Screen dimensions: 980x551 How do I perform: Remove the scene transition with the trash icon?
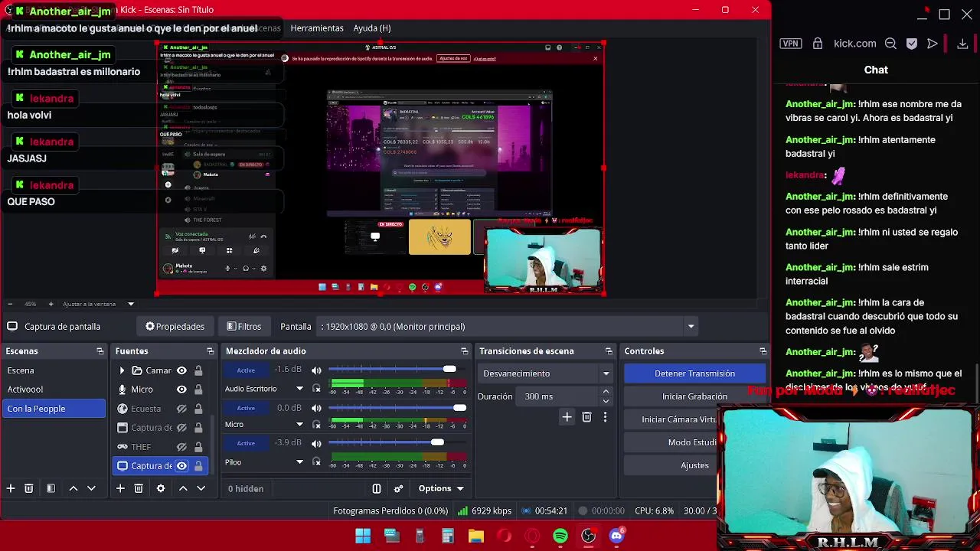(586, 417)
